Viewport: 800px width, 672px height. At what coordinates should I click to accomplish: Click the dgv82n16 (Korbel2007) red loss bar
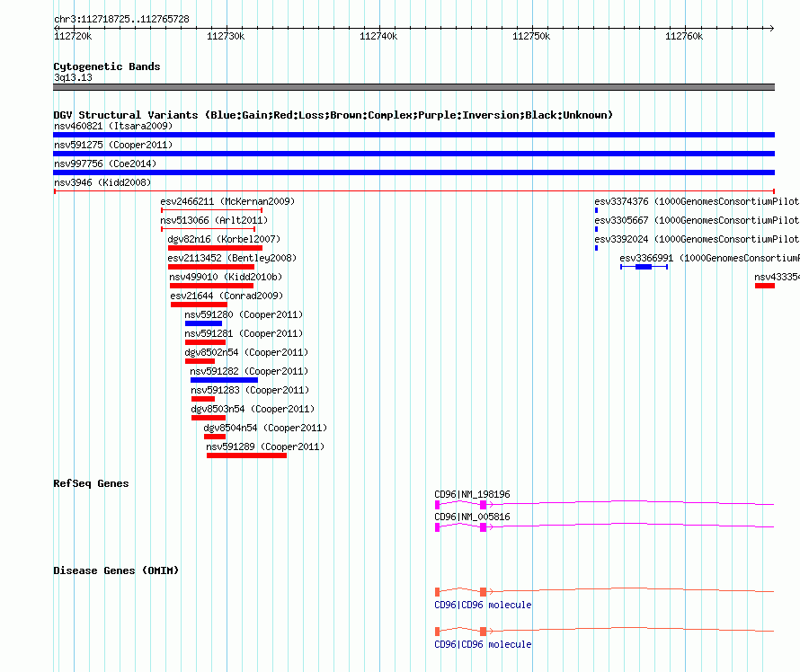[216, 248]
